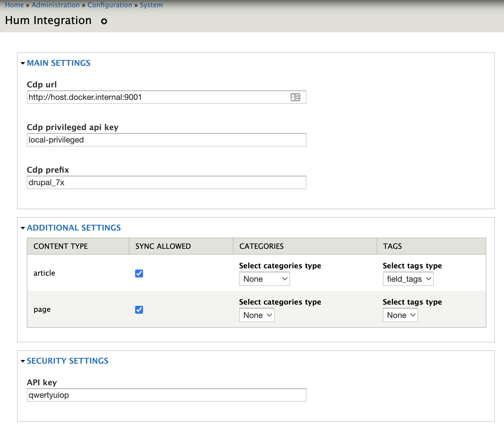Open article categories type dropdown

coord(264,279)
